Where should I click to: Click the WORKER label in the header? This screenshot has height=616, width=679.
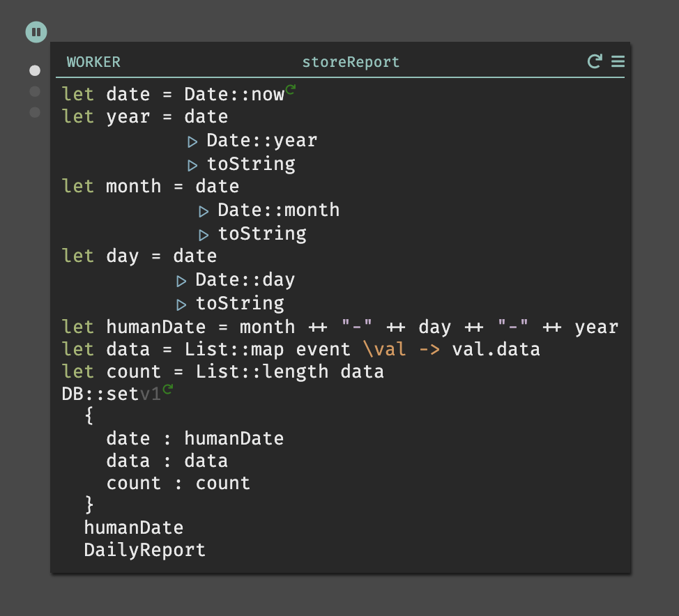tap(93, 62)
